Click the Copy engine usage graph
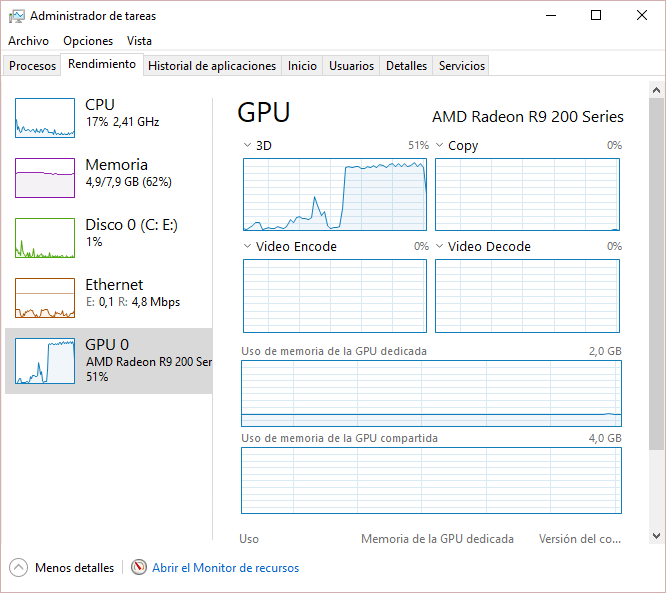Image resolution: width=666 pixels, height=593 pixels. [x=527, y=195]
